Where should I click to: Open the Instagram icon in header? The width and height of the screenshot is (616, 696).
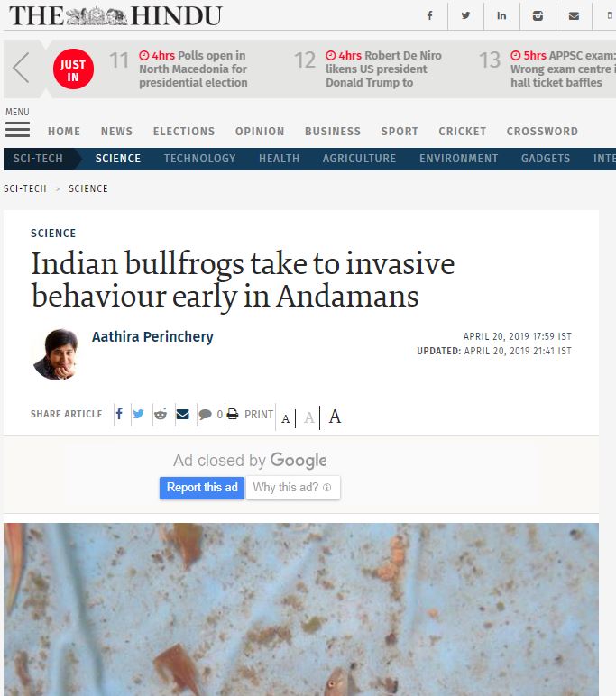[x=538, y=16]
